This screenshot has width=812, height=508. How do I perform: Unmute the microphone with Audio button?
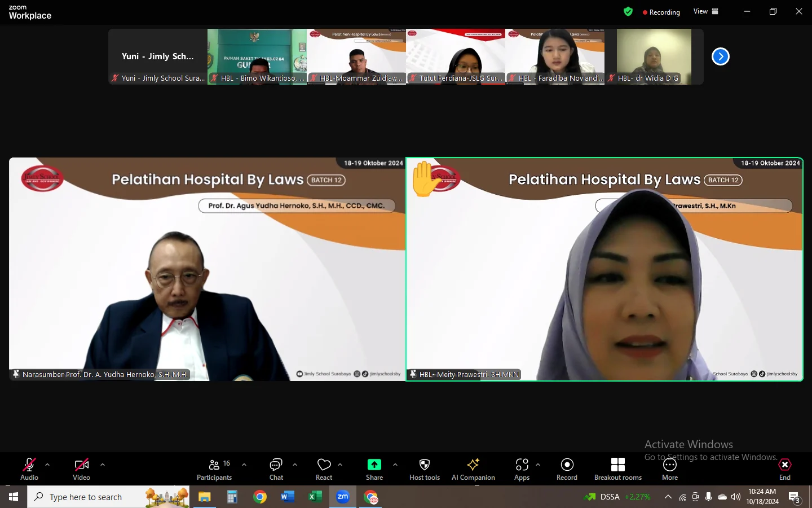point(29,468)
